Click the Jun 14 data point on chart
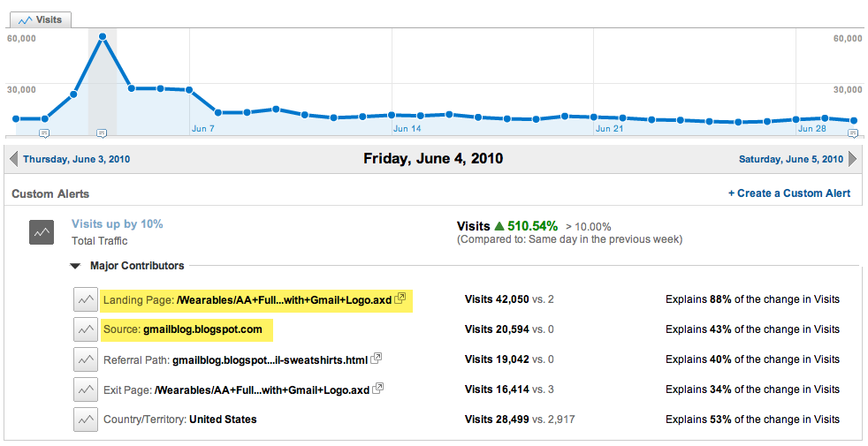The height and width of the screenshot is (446, 868). point(392,115)
